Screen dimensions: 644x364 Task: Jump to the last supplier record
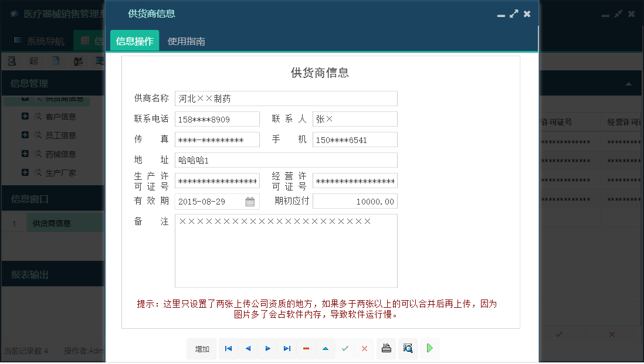pos(287,349)
